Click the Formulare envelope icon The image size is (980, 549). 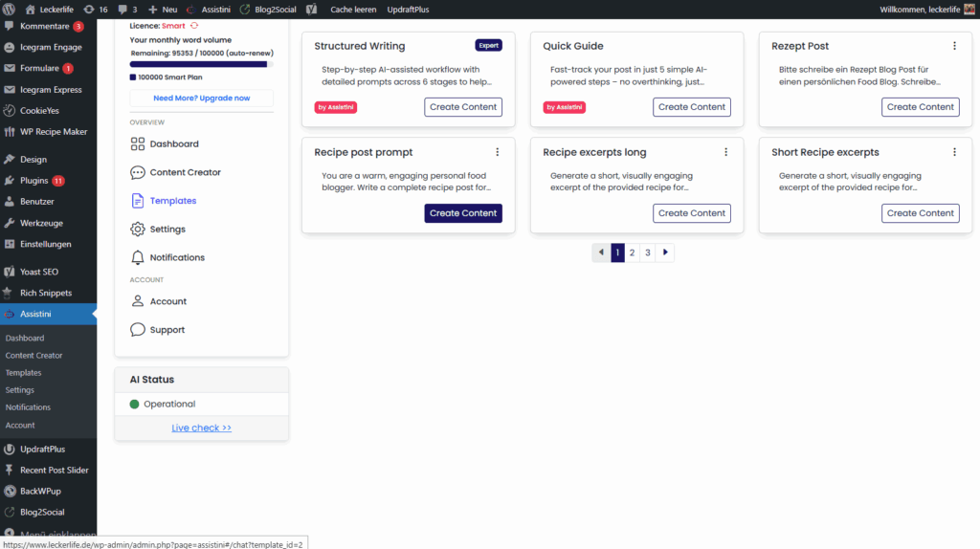[10, 68]
